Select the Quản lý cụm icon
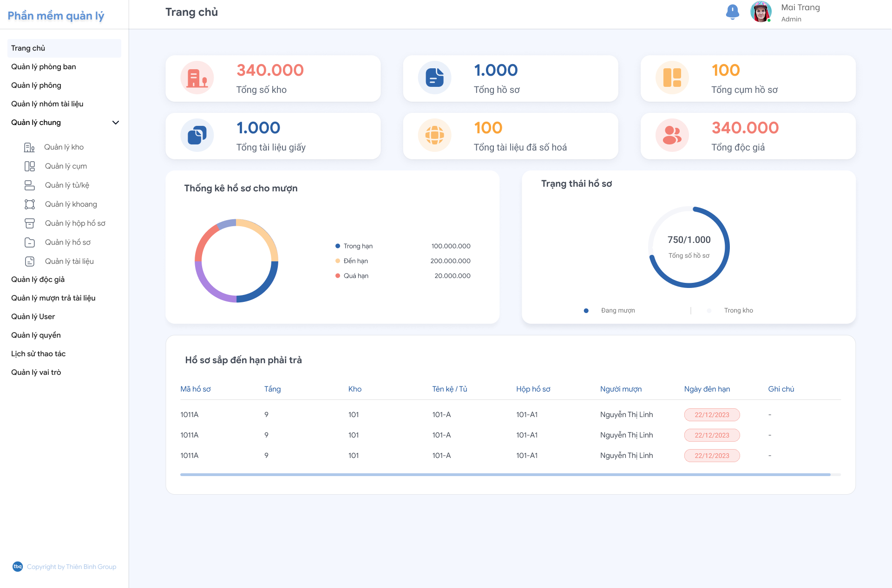Viewport: 892px width, 588px height. 30,166
